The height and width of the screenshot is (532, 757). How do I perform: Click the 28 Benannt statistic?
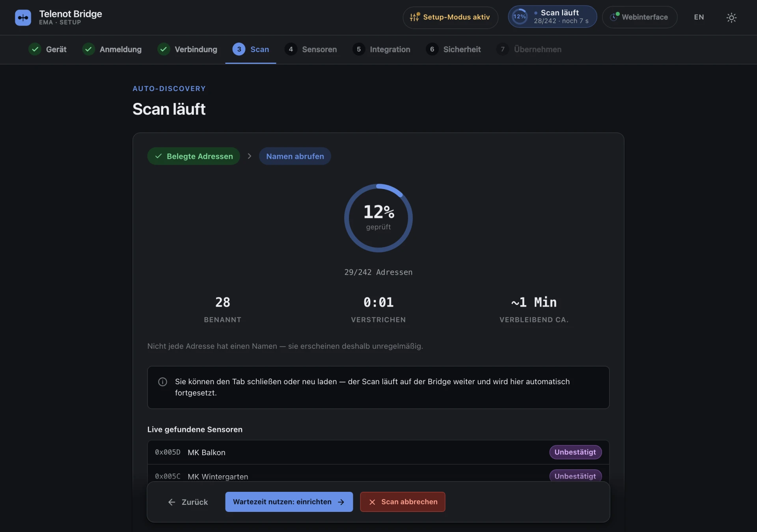(223, 310)
